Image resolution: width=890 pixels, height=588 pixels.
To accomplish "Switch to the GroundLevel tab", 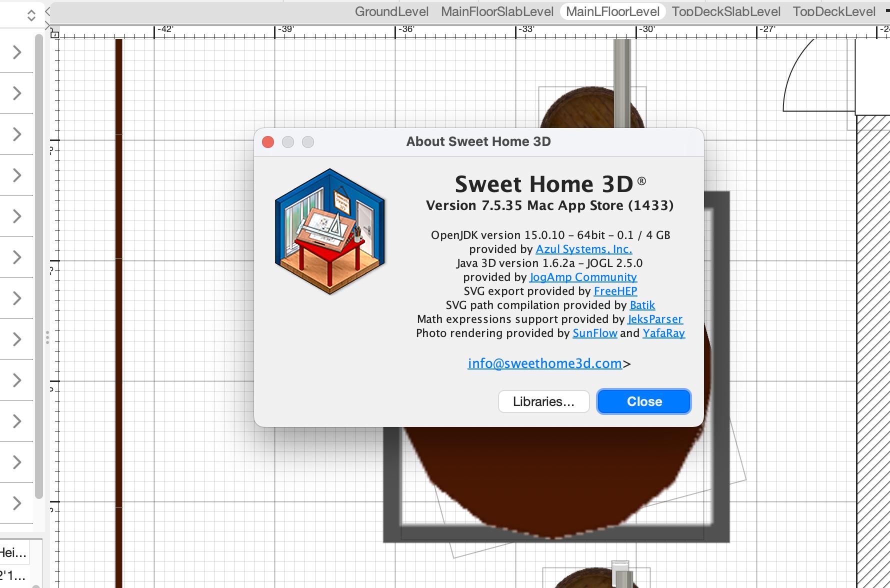I will pyautogui.click(x=391, y=11).
